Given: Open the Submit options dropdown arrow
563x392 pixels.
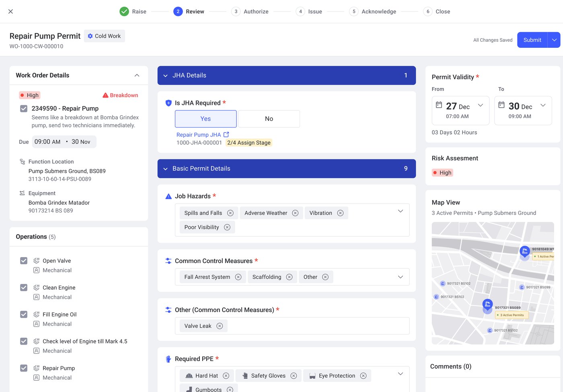Looking at the screenshot, I should coord(554,40).
